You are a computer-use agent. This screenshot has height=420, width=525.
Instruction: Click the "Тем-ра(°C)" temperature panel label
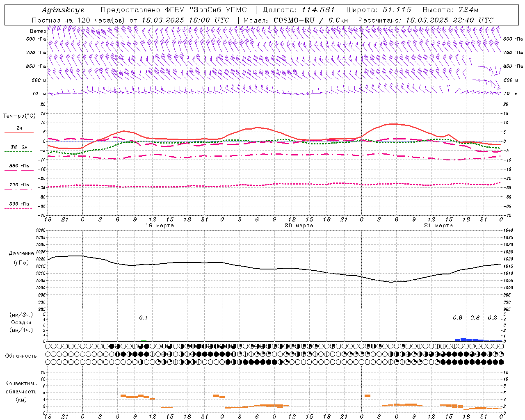coord(19,116)
